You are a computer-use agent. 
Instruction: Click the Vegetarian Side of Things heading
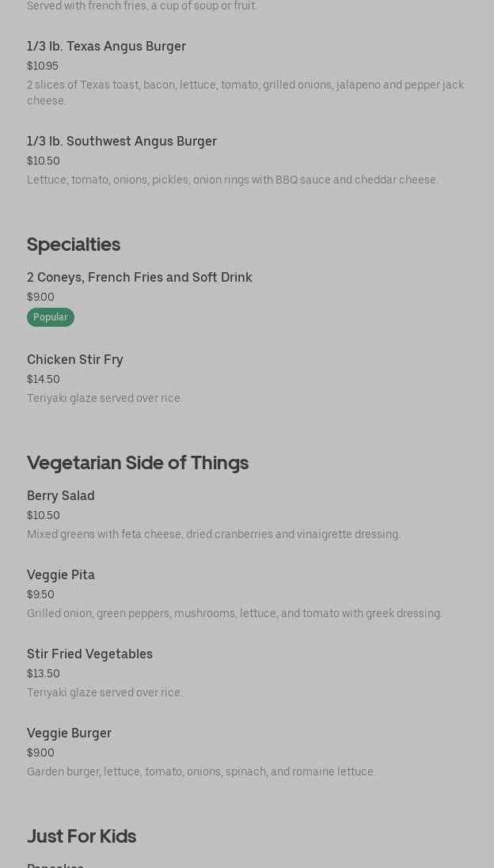[x=138, y=463]
